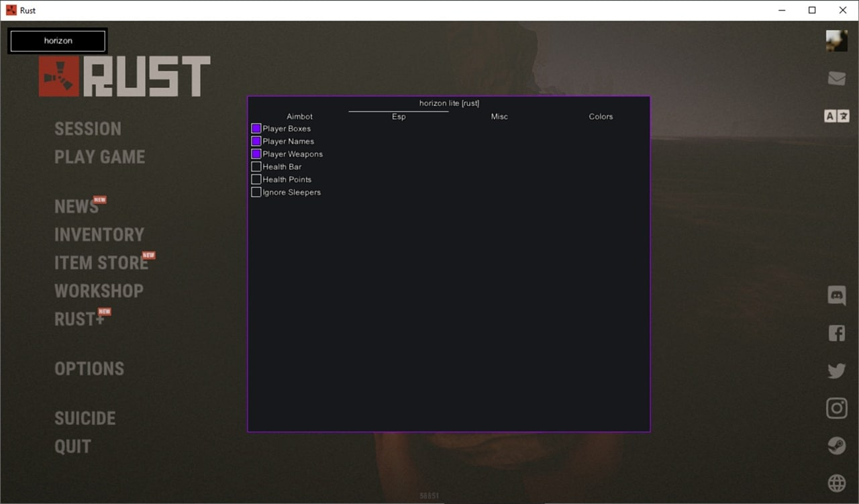Switch to the Esp tab
Viewport: 859px width, 504px height.
(399, 116)
